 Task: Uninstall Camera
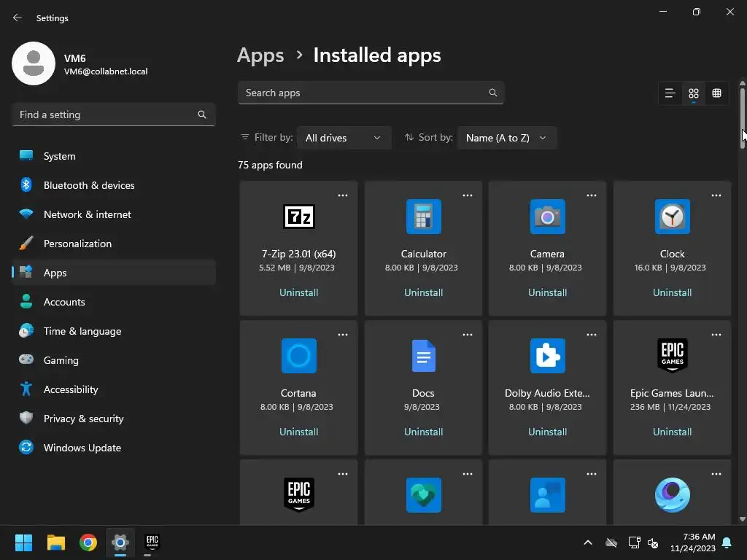coord(547,292)
